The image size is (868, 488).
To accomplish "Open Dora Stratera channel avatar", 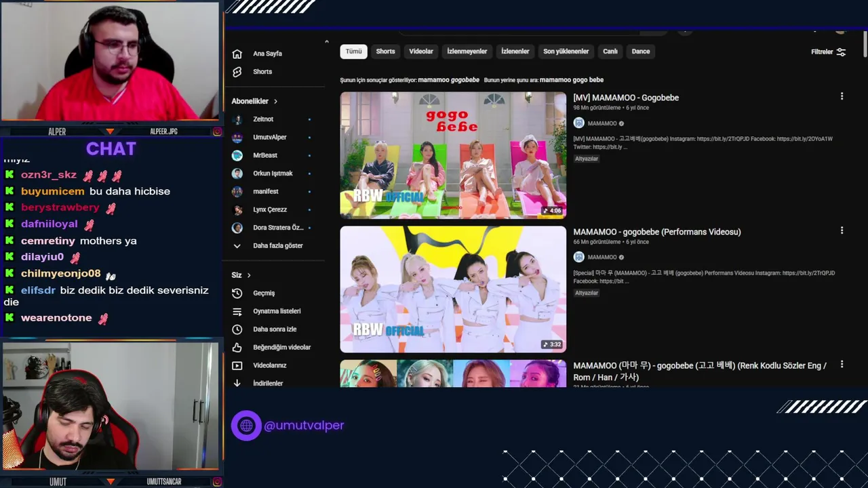I will click(237, 228).
